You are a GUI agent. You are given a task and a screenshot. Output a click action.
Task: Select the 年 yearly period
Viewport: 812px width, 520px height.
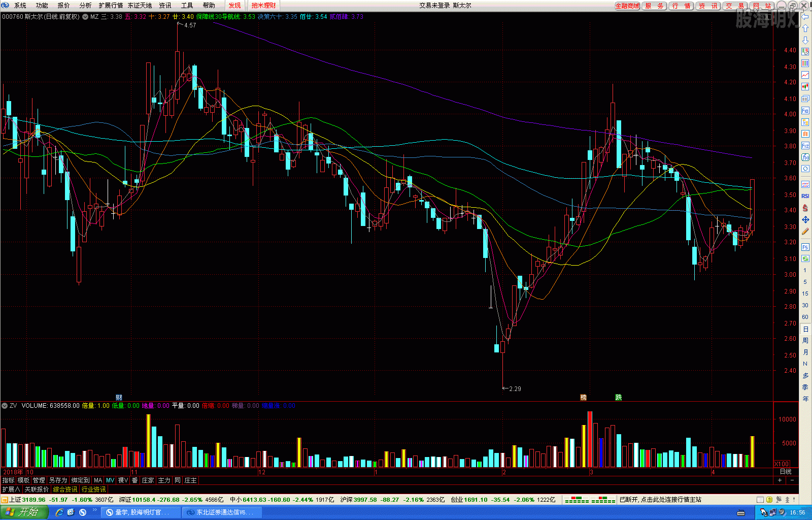point(805,399)
